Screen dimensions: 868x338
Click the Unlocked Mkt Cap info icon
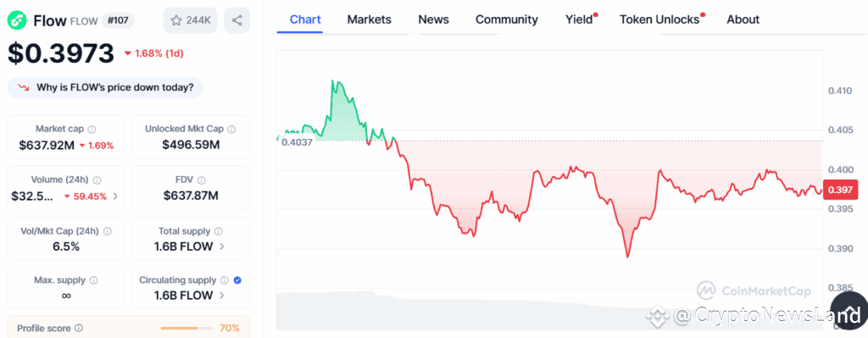click(231, 129)
